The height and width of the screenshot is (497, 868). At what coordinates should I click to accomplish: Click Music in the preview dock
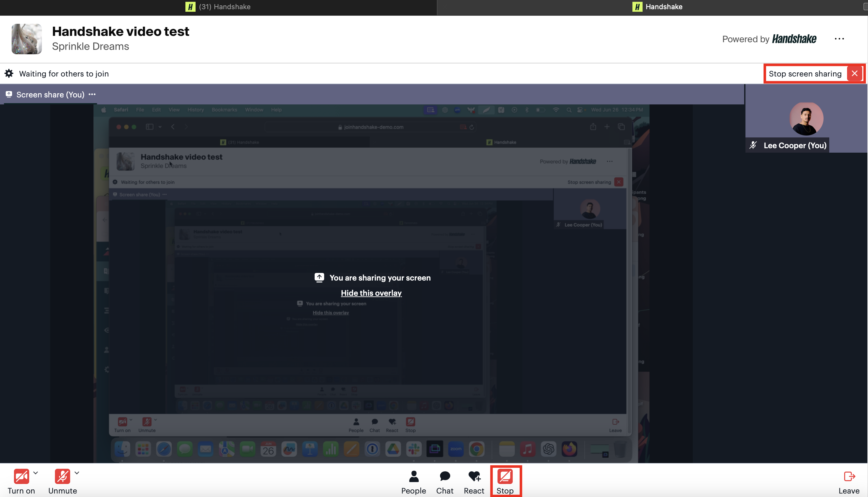528,449
